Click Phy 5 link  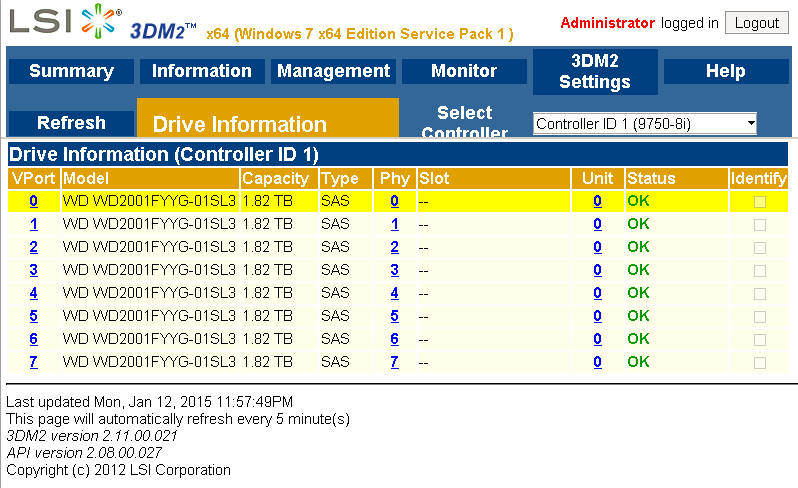(x=394, y=316)
